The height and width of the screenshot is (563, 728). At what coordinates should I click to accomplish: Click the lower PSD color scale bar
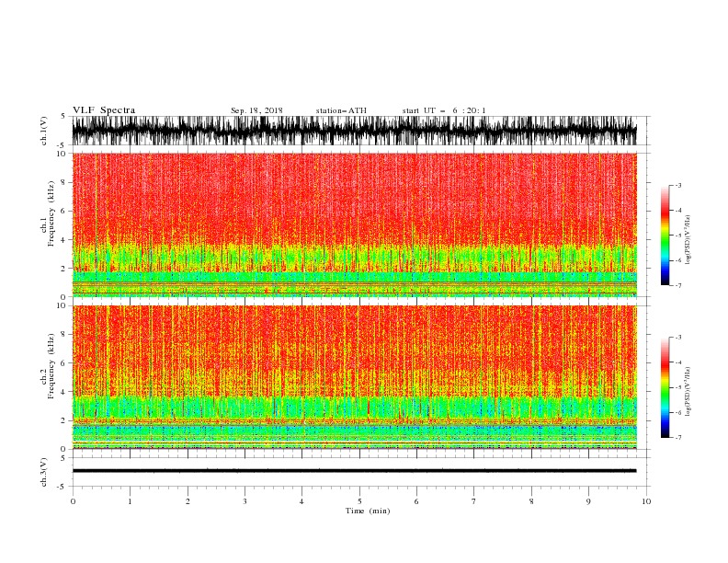pos(665,387)
